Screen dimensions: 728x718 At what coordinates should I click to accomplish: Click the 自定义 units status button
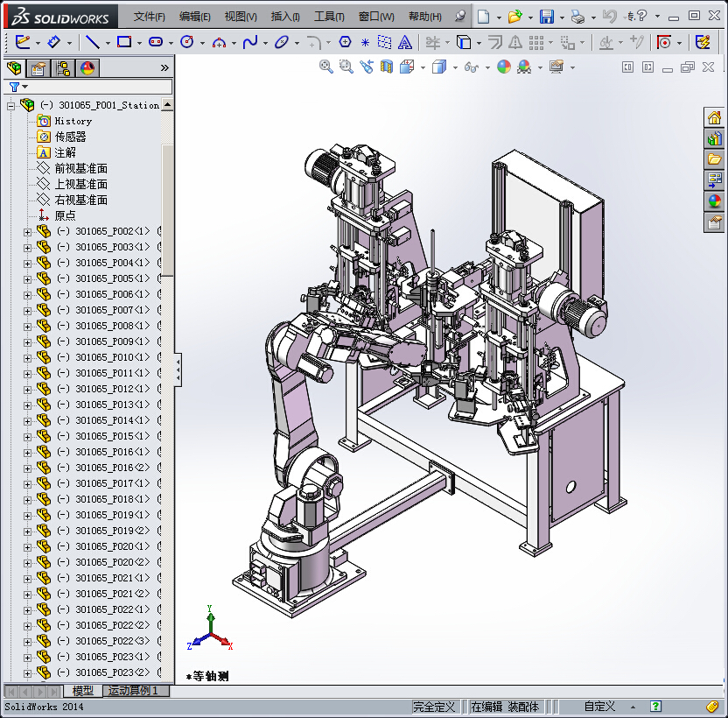(x=599, y=707)
